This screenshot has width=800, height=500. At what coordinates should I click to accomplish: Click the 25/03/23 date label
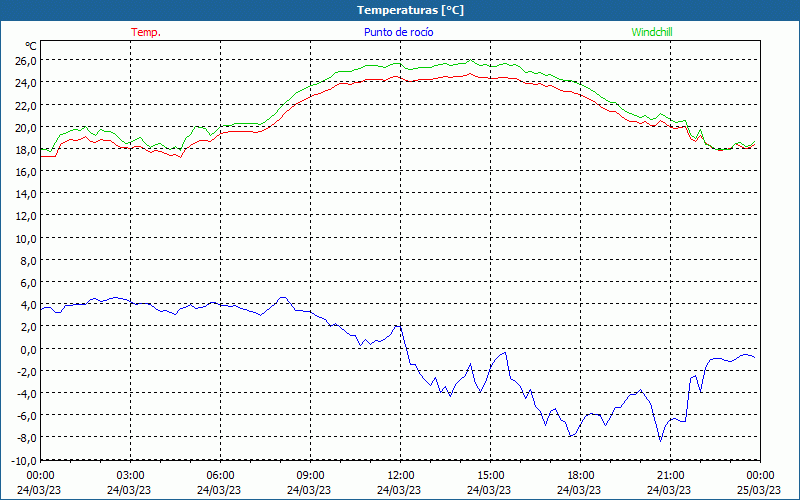[x=759, y=490]
